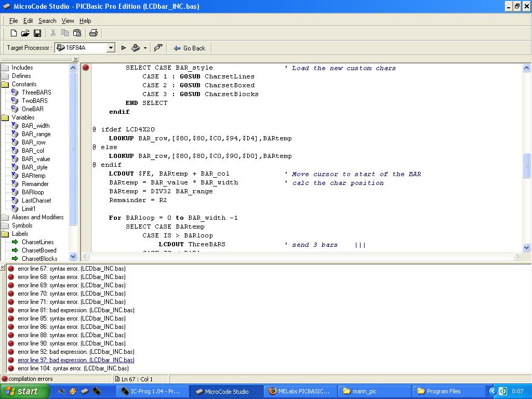The image size is (532, 399).
Task: Open the Search menu
Action: coord(47,21)
